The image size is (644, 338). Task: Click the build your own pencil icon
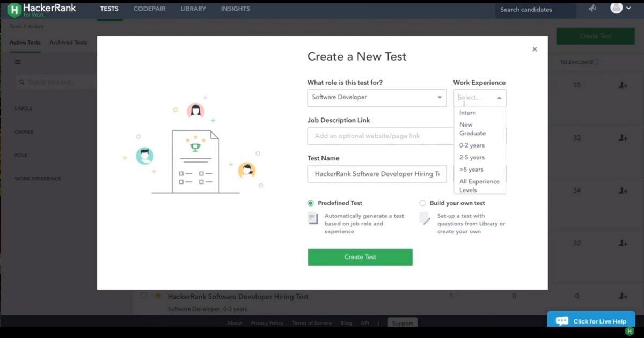coord(425,218)
